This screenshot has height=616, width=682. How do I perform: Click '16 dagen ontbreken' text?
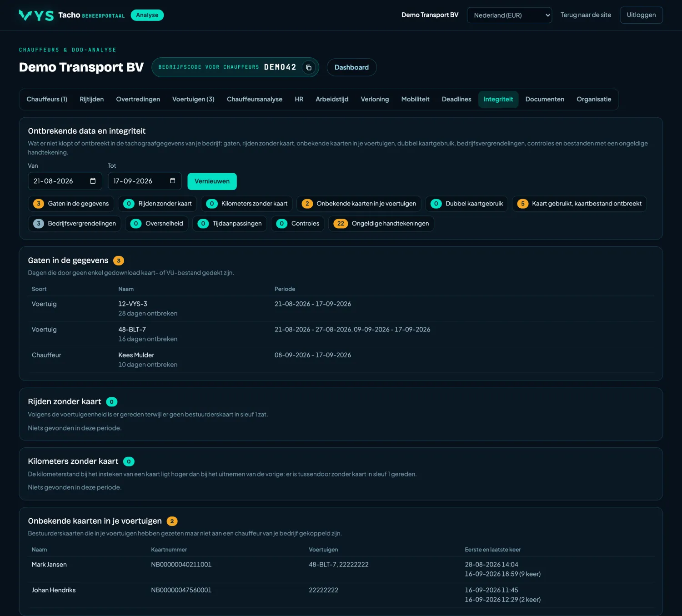tap(148, 339)
